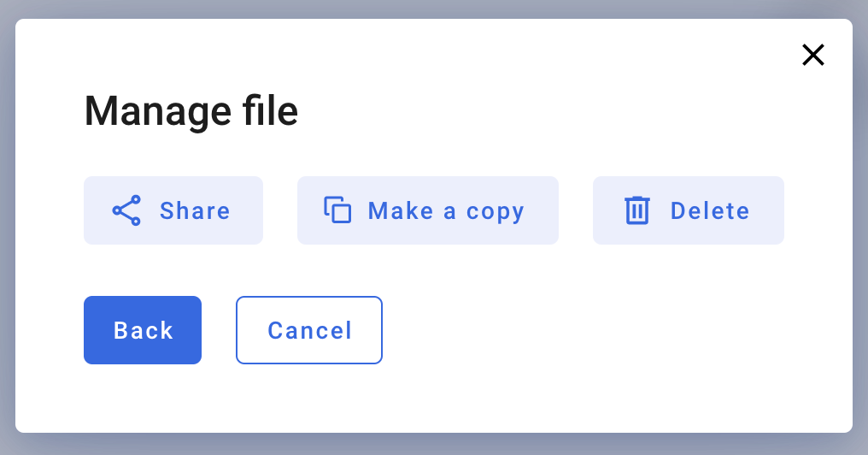Cancel the file management dialog
Image resolution: width=868 pixels, height=455 pixels.
click(x=309, y=330)
